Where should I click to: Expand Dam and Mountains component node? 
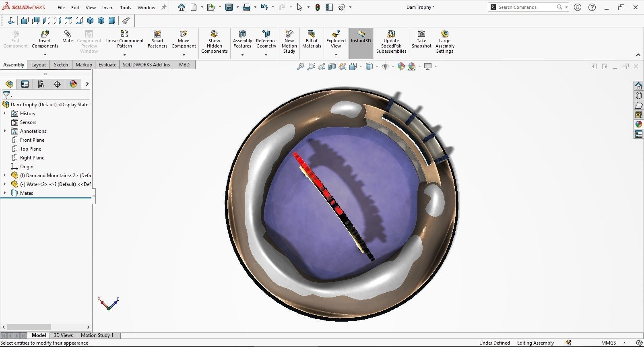point(5,176)
